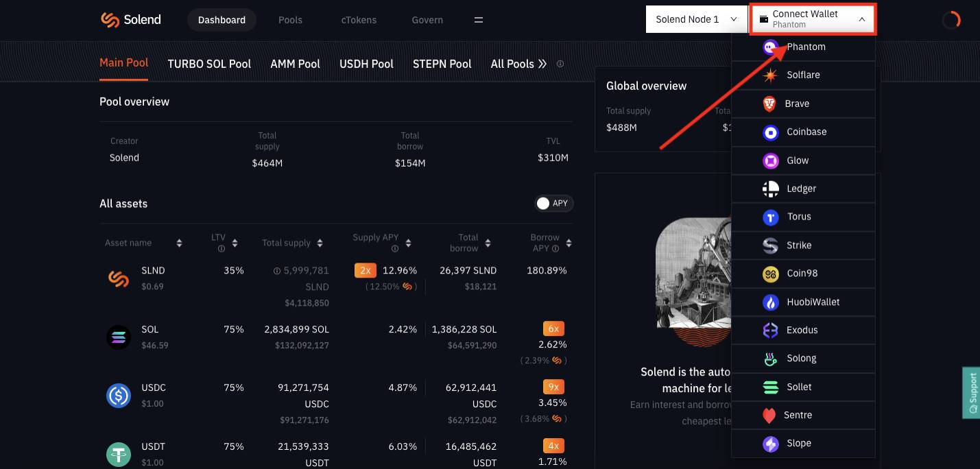Viewport: 980px width, 469px height.
Task: Sort by Total supply column
Action: point(320,243)
